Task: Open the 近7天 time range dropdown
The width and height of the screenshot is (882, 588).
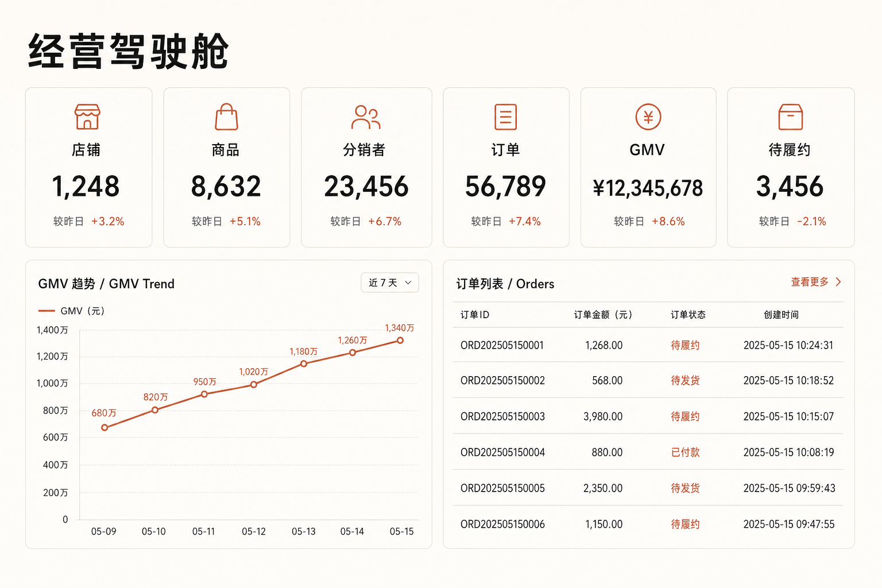Action: point(390,283)
